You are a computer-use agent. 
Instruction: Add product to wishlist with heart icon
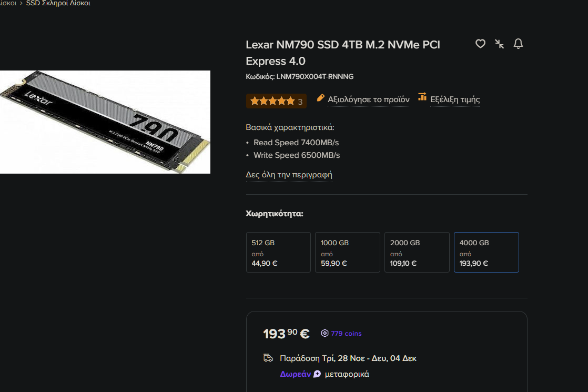click(x=480, y=44)
